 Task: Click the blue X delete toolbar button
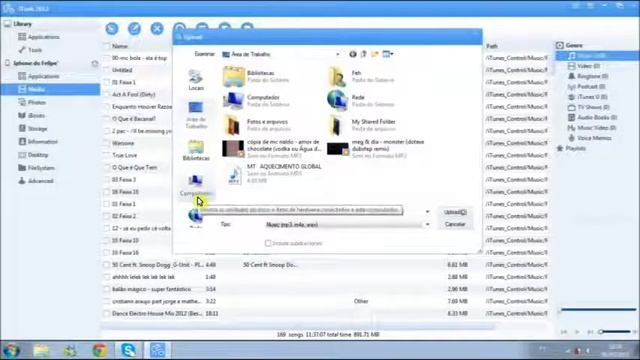point(157,29)
